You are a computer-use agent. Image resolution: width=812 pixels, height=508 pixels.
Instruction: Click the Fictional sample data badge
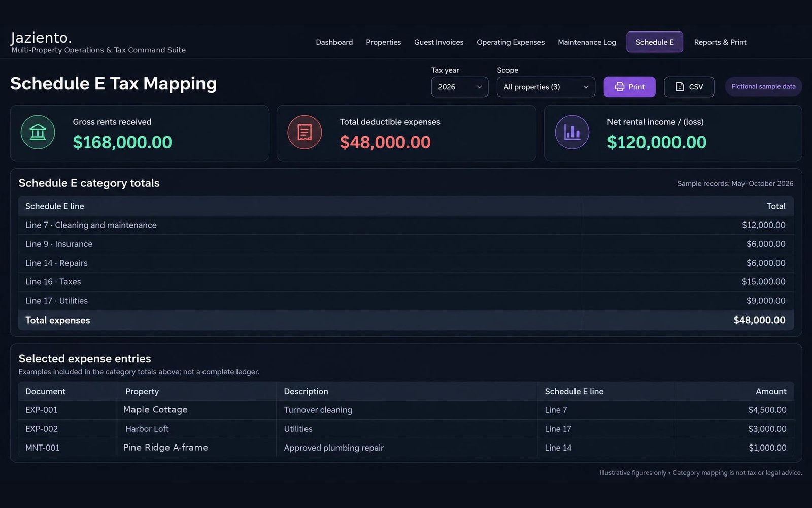[x=764, y=87]
